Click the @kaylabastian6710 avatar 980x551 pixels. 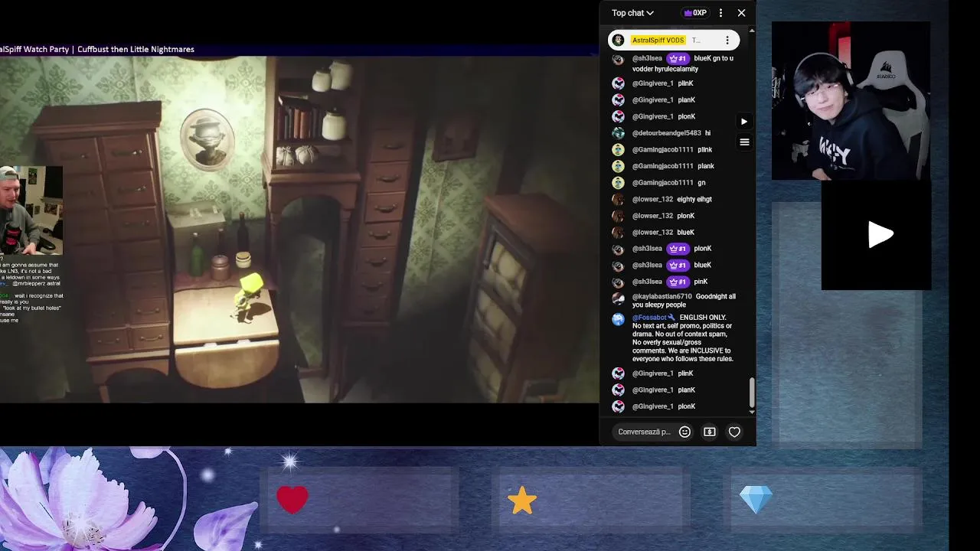618,298
